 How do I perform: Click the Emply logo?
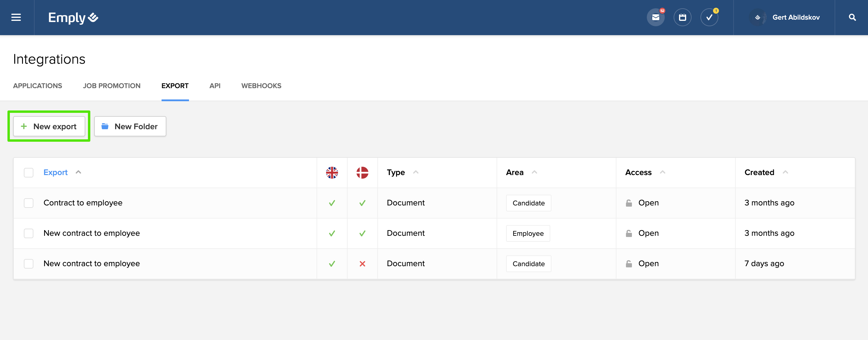tap(72, 17)
